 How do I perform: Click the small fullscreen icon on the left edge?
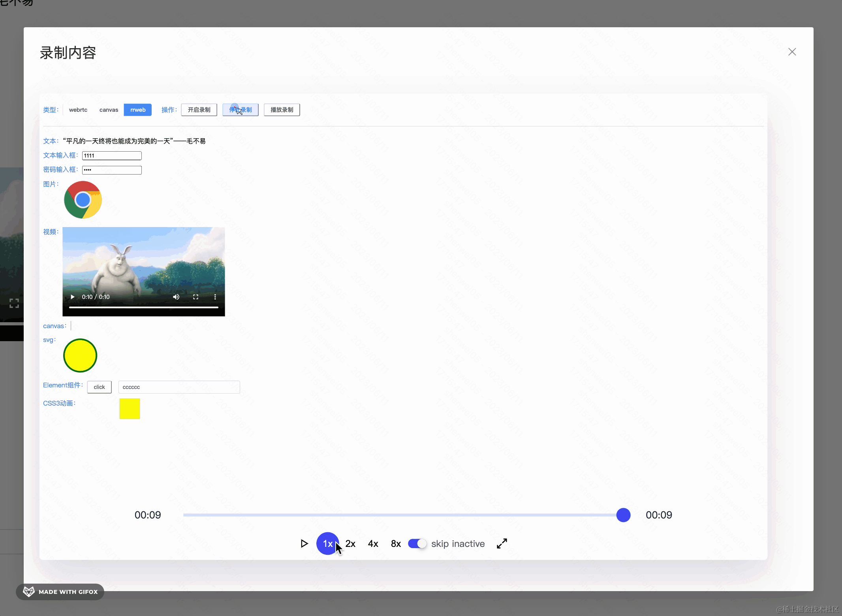point(14,303)
